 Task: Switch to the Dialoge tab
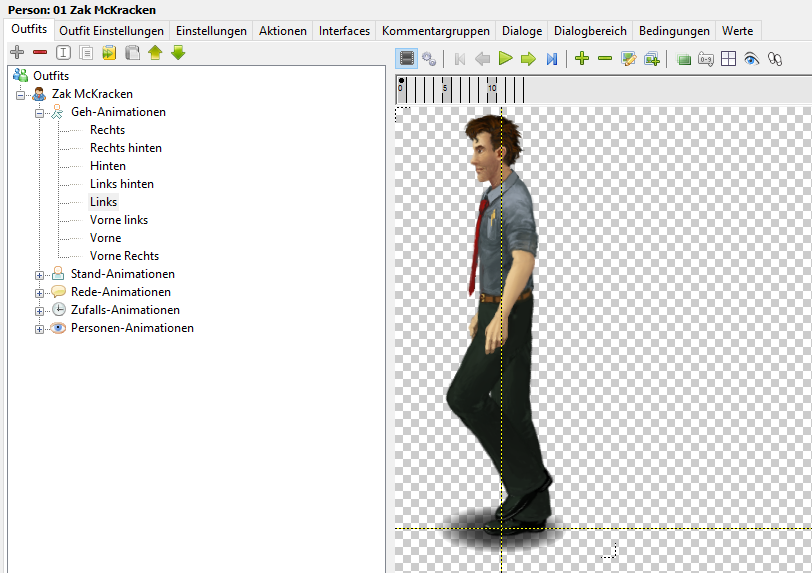(522, 31)
